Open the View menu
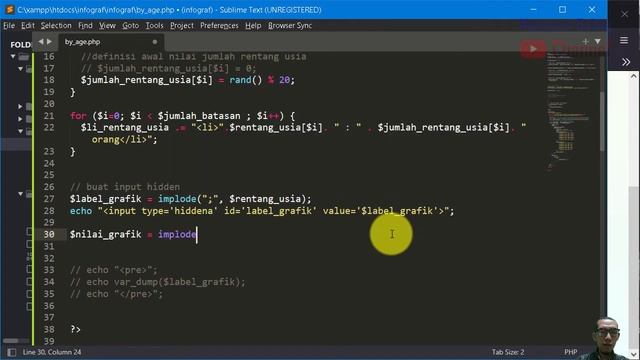Viewport: 640px width, 360px height. tap(107, 25)
